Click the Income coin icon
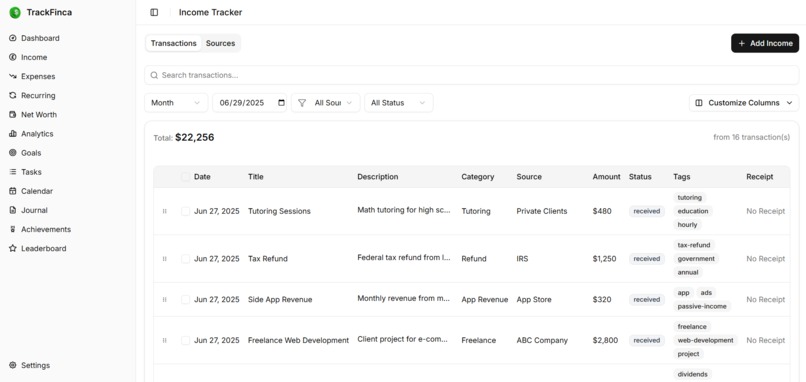 pyautogui.click(x=13, y=57)
